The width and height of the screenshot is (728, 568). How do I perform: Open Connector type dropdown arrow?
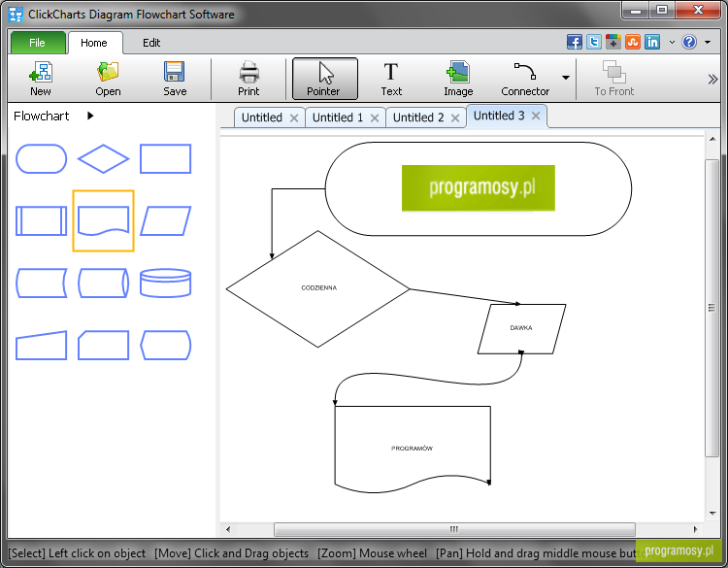coord(566,78)
